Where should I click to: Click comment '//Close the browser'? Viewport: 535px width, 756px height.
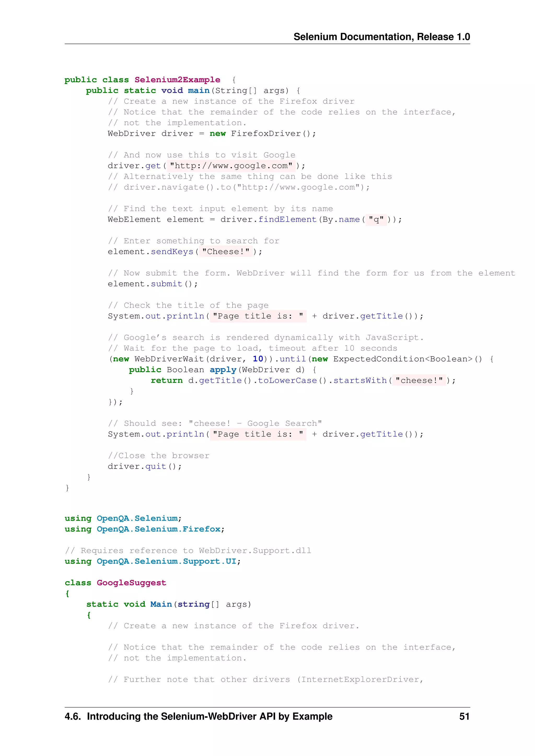[159, 456]
